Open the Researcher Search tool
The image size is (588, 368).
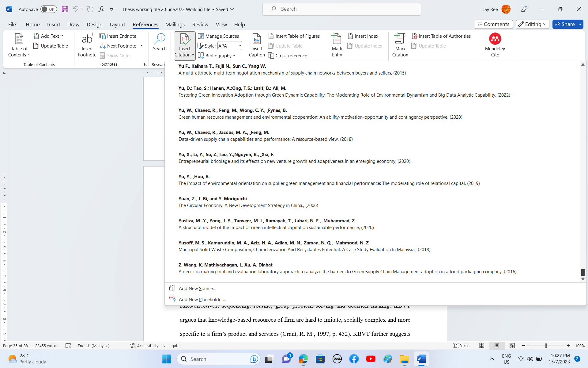[160, 42]
